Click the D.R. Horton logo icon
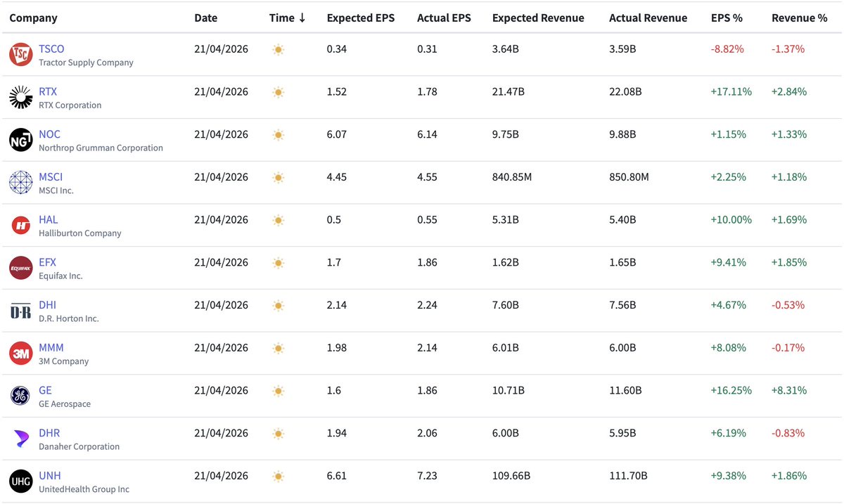The width and height of the screenshot is (844, 504). point(21,311)
